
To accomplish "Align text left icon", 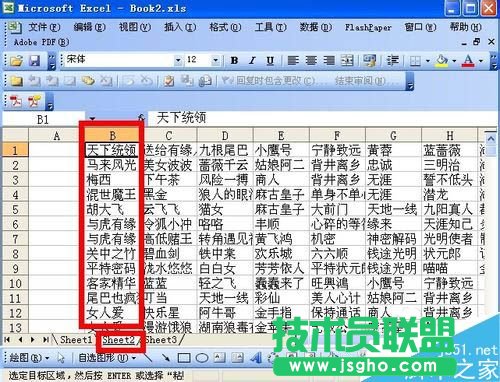I will tap(293, 61).
